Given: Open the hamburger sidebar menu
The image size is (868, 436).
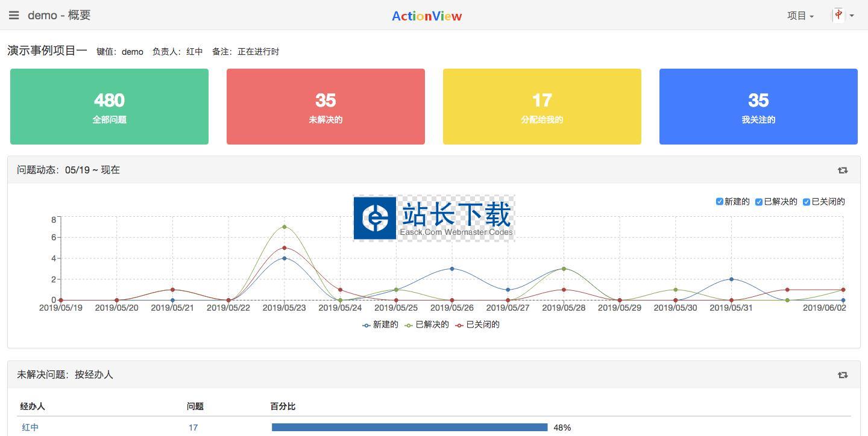Looking at the screenshot, I should click(x=14, y=15).
